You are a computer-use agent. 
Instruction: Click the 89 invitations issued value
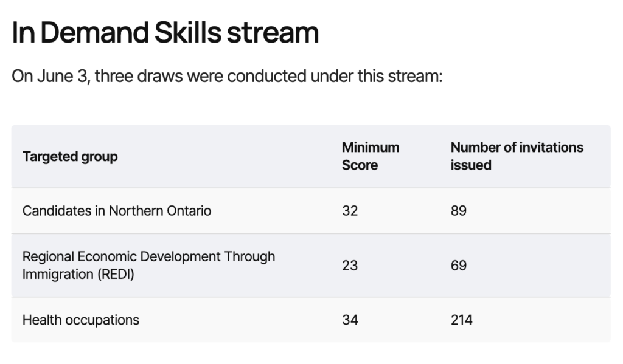459,211
